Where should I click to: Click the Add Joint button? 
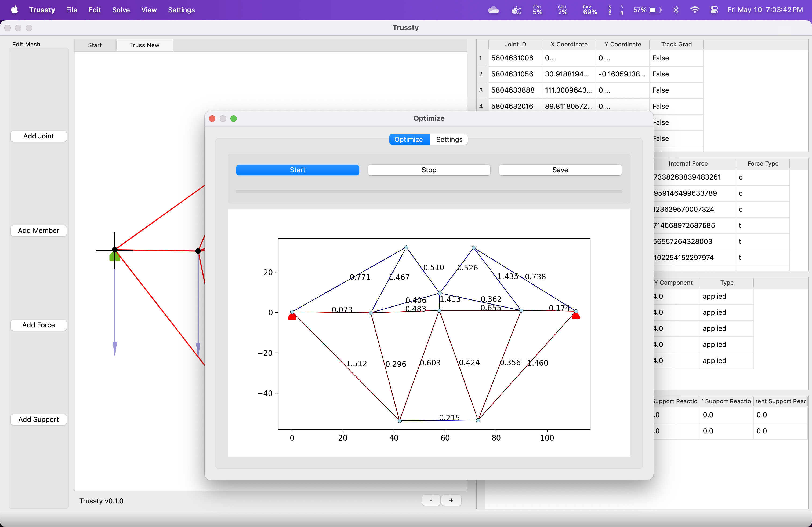tap(39, 136)
